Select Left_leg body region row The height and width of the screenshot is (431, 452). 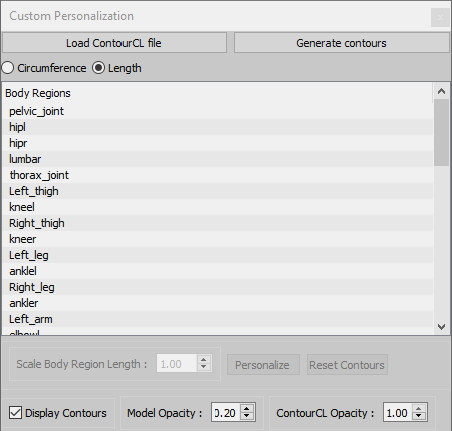(217, 255)
